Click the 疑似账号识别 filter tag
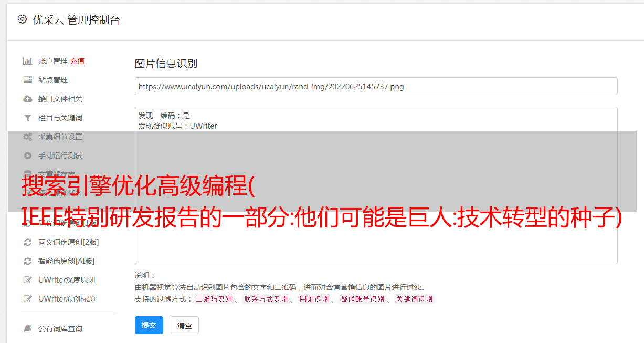The width and height of the screenshot is (644, 343). pos(362,299)
